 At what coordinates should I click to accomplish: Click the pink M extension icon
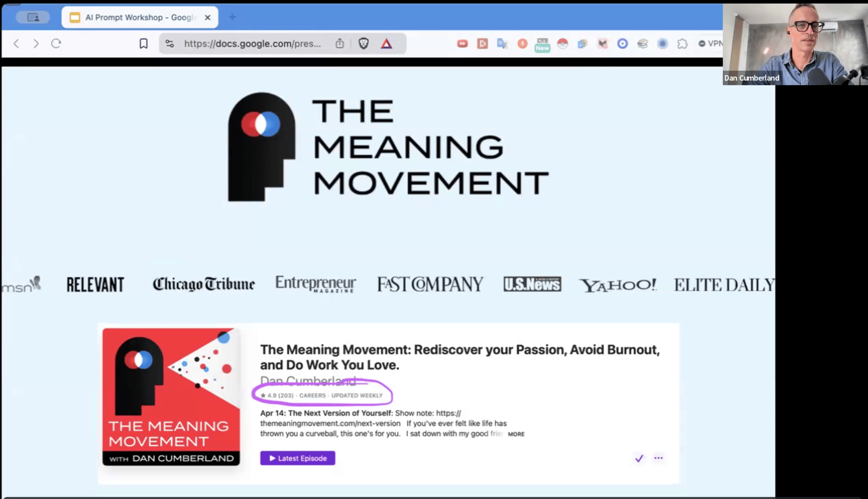(x=603, y=44)
